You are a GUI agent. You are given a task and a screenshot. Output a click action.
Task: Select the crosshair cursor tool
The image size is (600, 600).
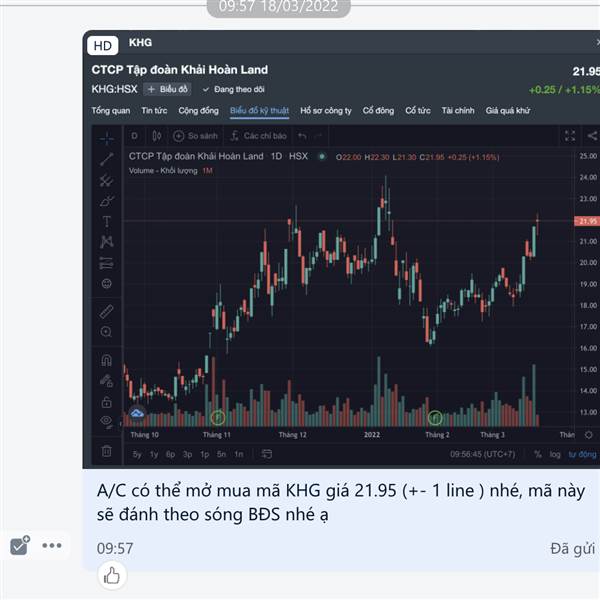[x=107, y=139]
